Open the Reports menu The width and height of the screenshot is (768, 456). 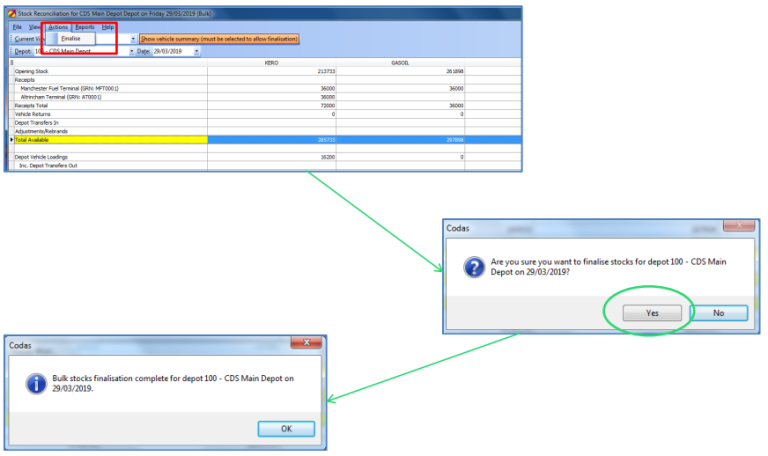tap(85, 27)
